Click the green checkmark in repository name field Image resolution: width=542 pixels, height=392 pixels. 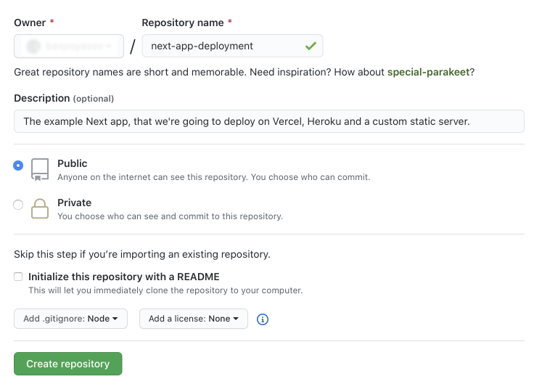(x=311, y=46)
